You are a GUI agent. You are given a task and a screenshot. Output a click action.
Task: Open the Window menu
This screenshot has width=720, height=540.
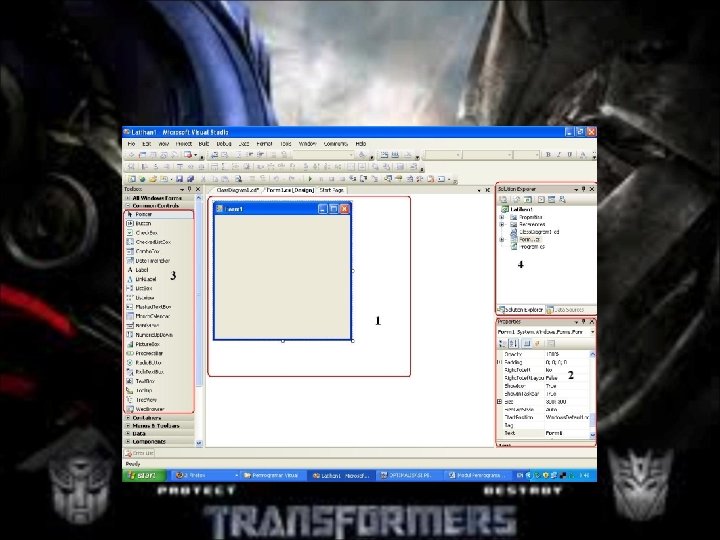tap(308, 144)
